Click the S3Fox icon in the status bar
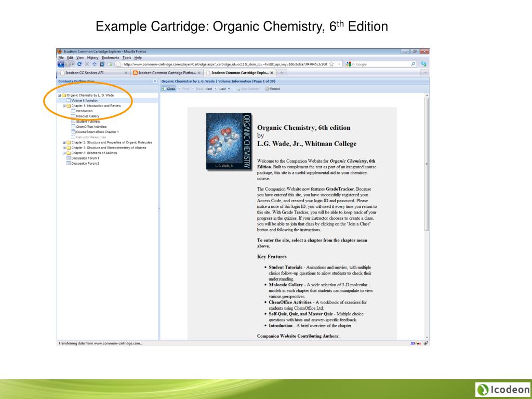The width and height of the screenshot is (532, 399). pos(415,343)
